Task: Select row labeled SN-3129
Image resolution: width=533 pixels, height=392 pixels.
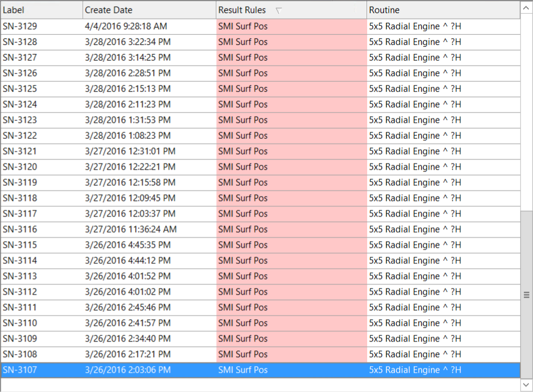Action: (x=20, y=26)
